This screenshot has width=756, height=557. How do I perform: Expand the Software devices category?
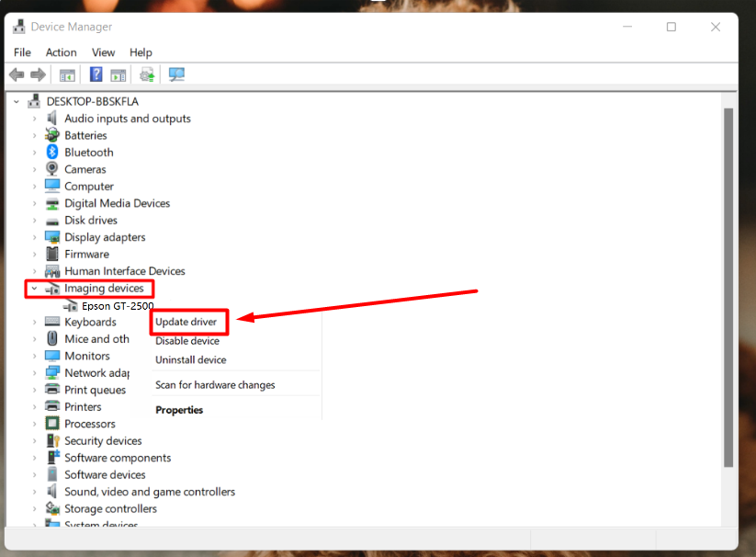(34, 474)
